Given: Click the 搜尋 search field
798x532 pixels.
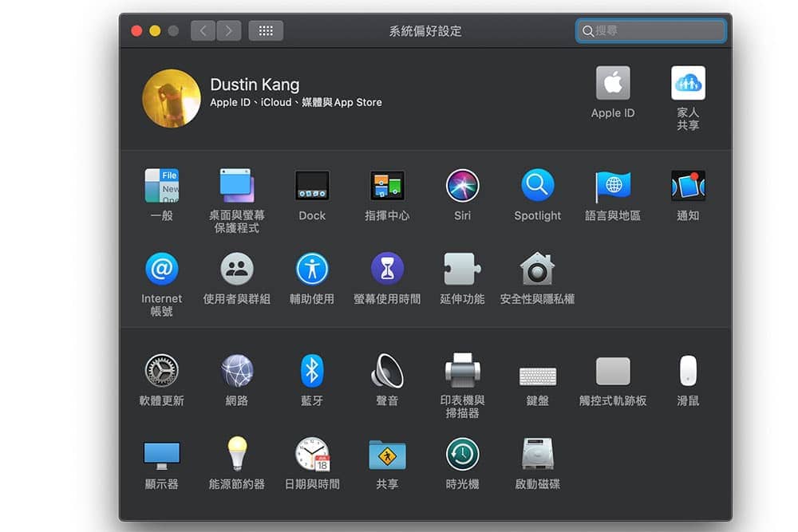Looking at the screenshot, I should click(x=651, y=31).
